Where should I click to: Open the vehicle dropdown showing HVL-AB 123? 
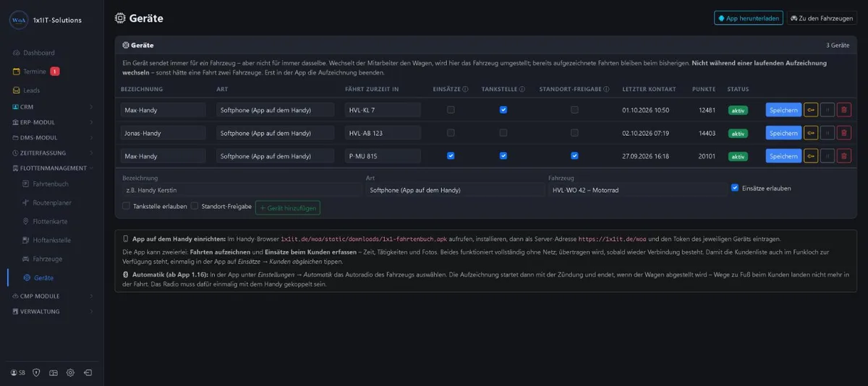pos(383,133)
